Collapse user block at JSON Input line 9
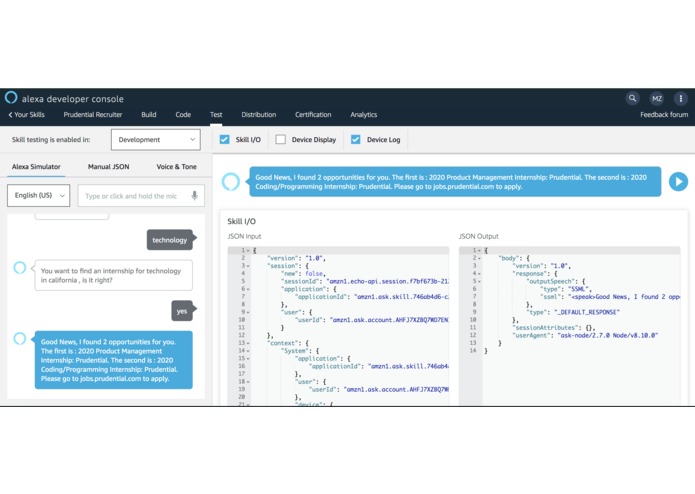The image size is (695, 494). pos(248,312)
